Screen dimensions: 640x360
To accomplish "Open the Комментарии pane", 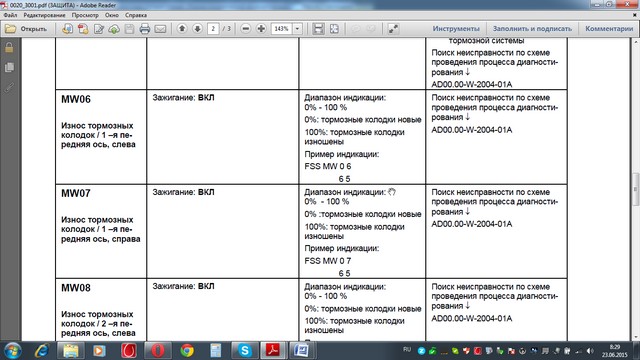I will coord(609,29).
